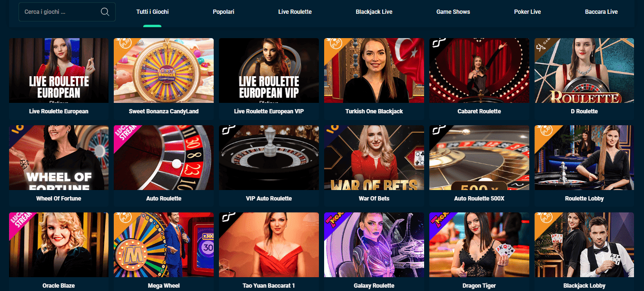
Task: Select the Baccara Live tab
Action: coord(601,12)
